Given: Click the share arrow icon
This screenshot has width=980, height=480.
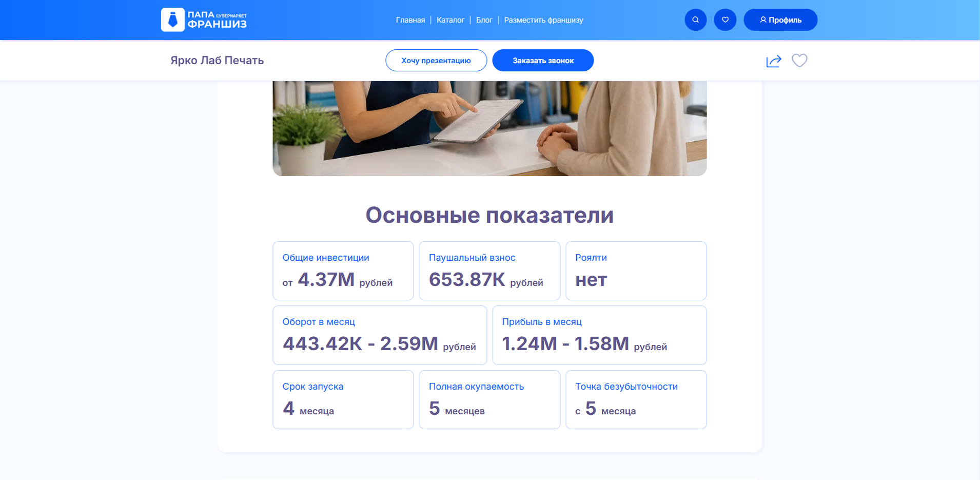Looking at the screenshot, I should 773,61.
